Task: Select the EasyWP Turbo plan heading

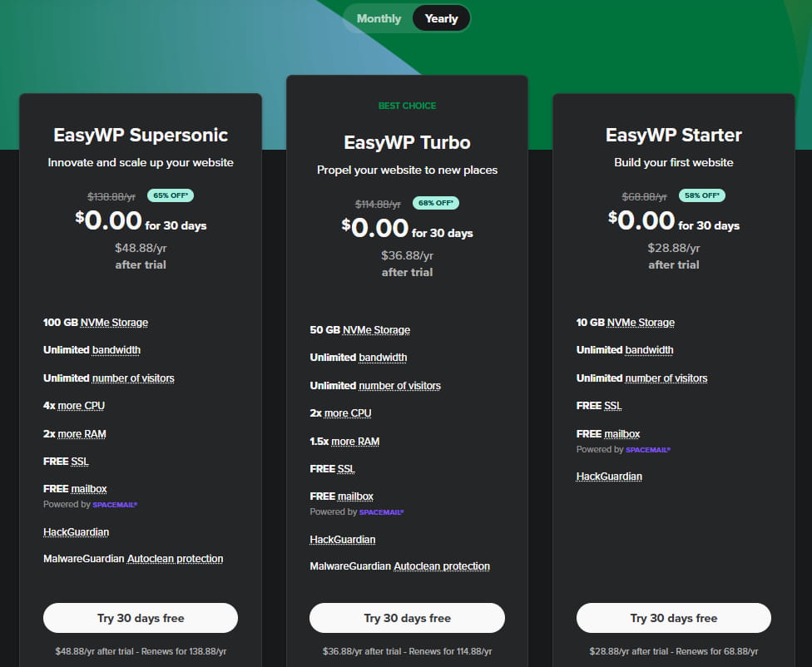Action: 407,142
